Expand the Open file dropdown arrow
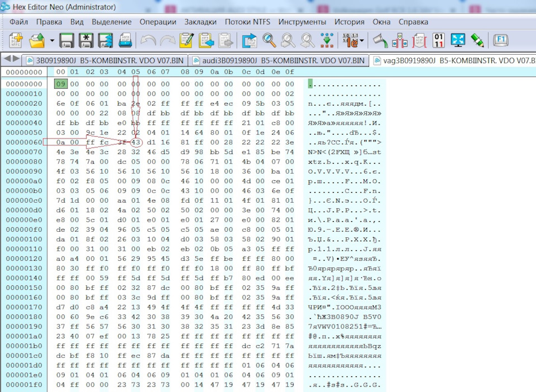536x392 pixels. 52,41
